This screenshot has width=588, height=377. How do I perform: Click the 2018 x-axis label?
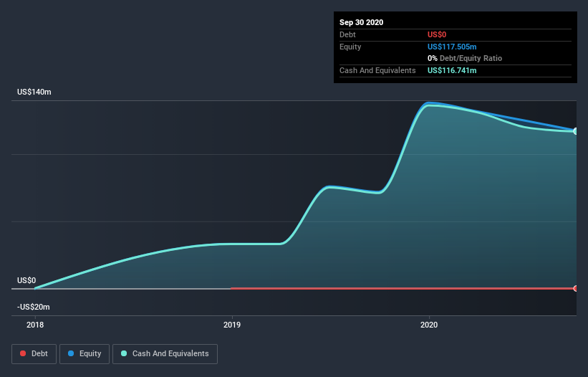pos(35,325)
